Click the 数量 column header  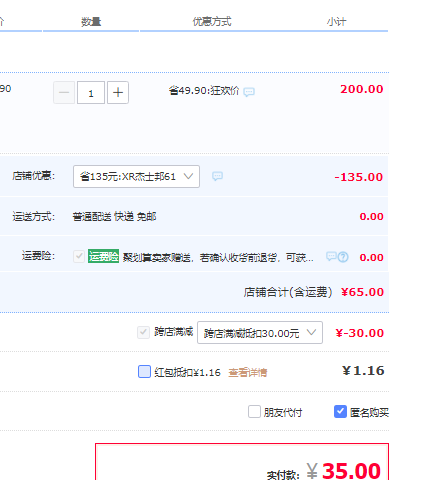91,22
